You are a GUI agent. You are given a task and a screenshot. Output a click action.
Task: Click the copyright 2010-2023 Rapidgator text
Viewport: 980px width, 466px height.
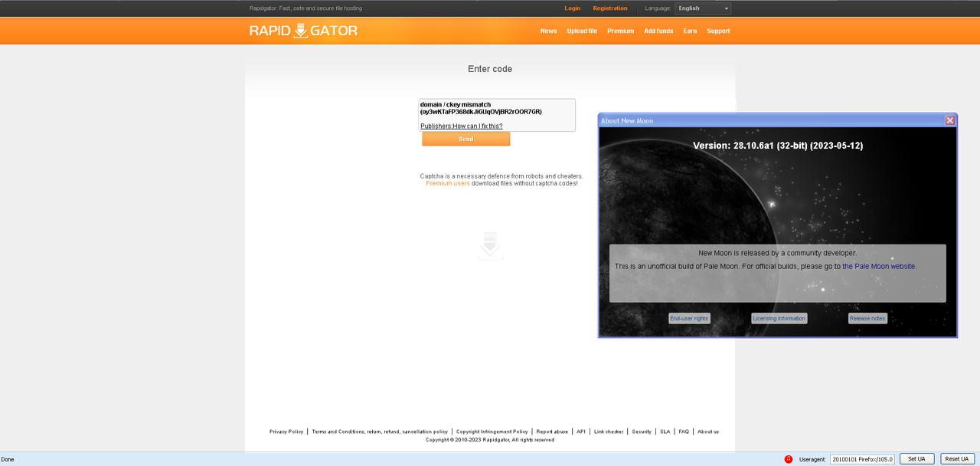coord(490,440)
